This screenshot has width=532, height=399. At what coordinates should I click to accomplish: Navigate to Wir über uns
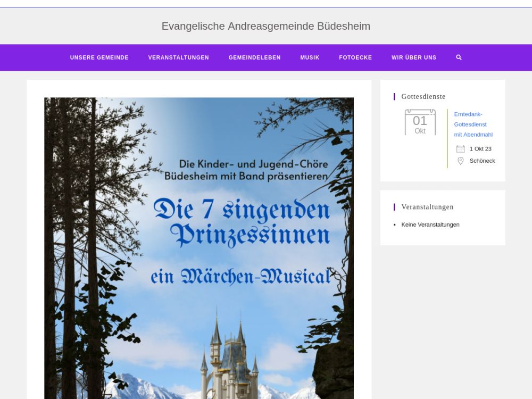414,57
